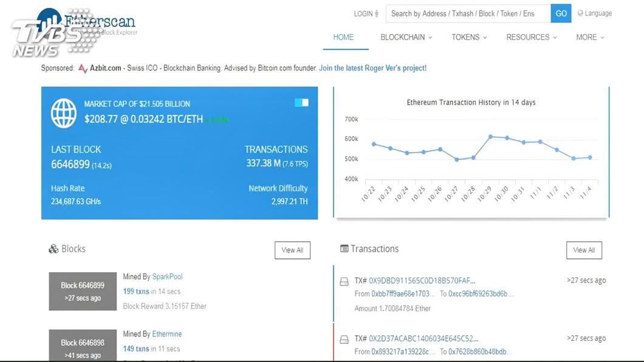This screenshot has width=644, height=362.
Task: Click the icon beside TX# 0X9DBD911565C0D18B570FAF
Action: [344, 282]
